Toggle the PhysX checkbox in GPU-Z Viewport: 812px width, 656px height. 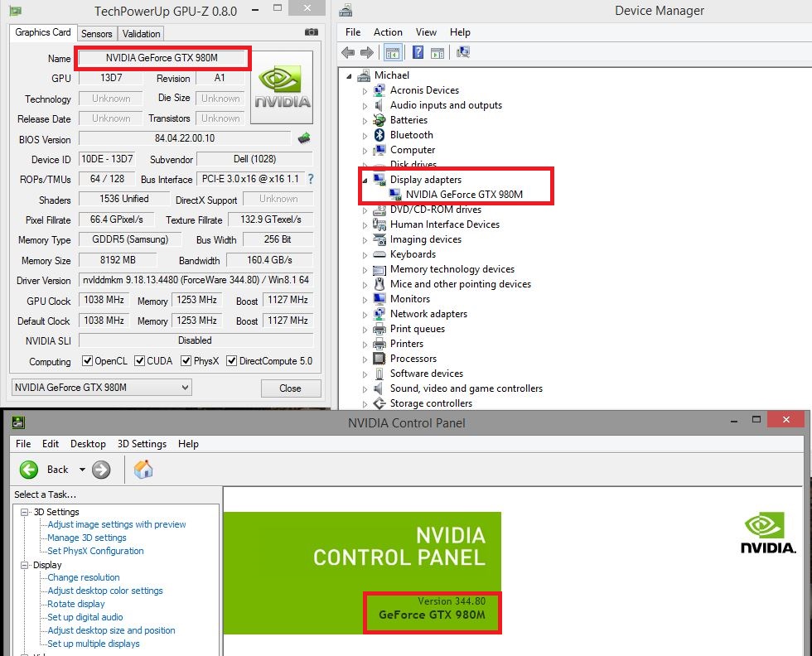coord(186,361)
